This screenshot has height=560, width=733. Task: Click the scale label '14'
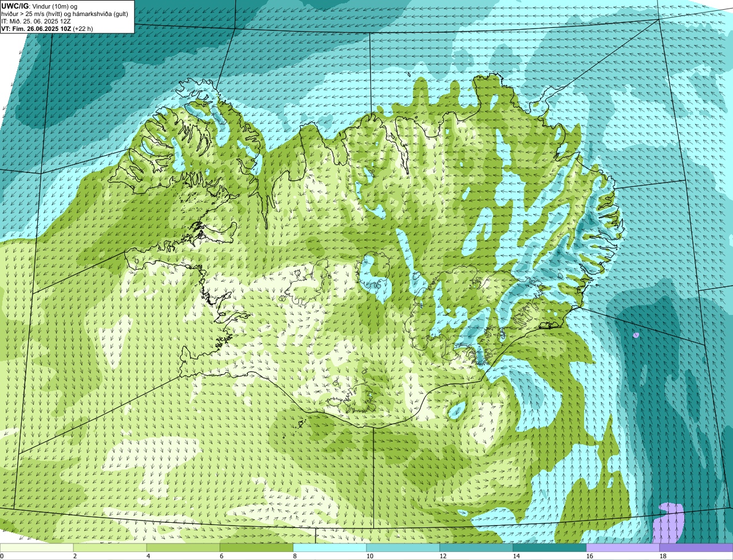[x=517, y=556]
